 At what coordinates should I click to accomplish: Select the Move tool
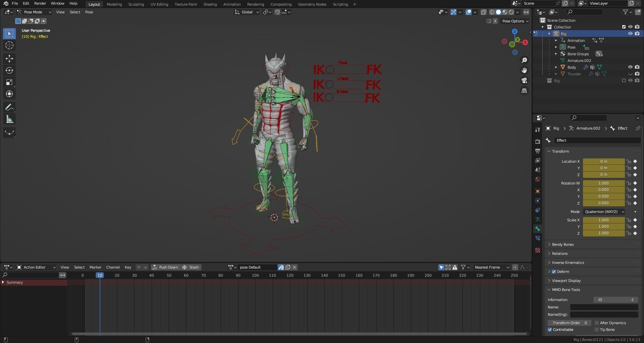click(x=9, y=59)
